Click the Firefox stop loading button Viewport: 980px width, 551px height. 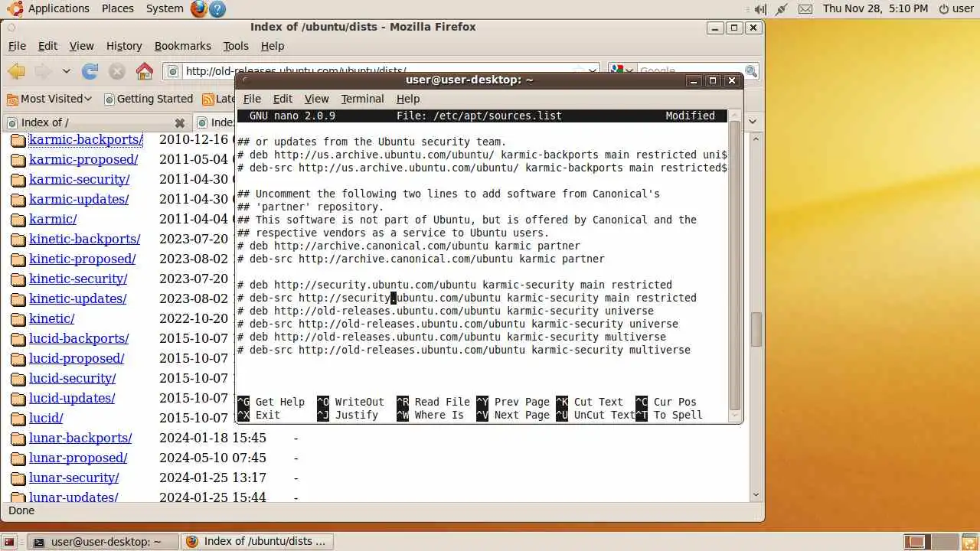[x=116, y=71]
